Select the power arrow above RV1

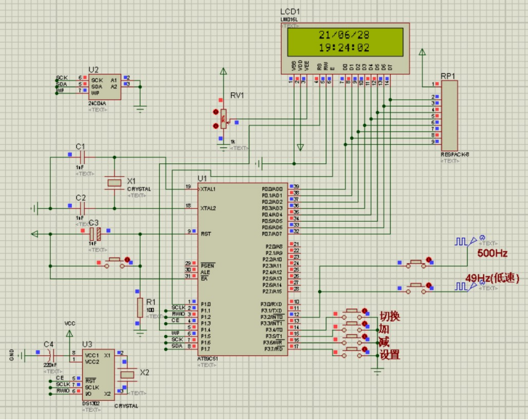(223, 71)
